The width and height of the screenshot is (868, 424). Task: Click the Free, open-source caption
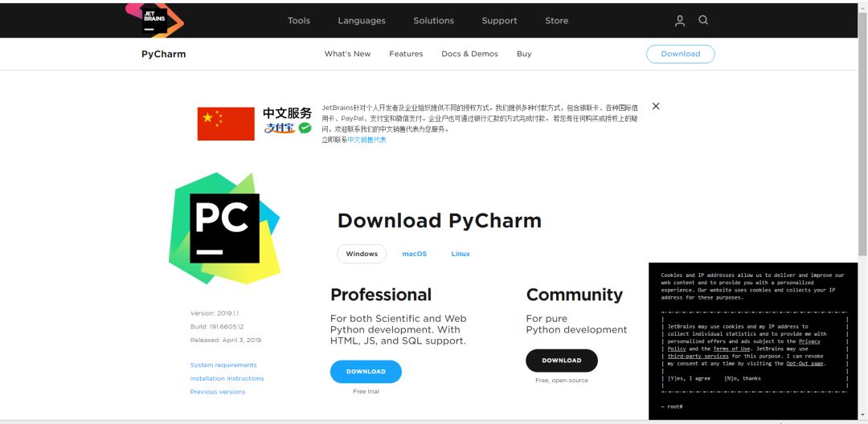[562, 381]
